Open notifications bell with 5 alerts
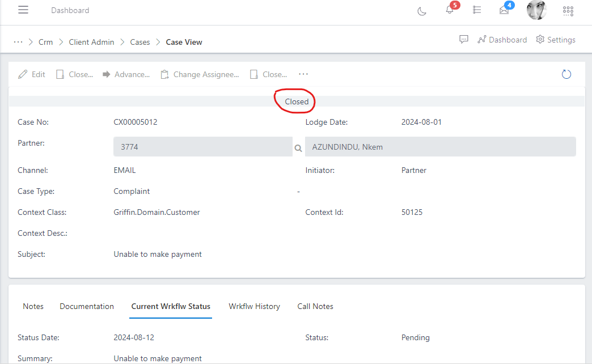592x364 pixels. coord(450,10)
